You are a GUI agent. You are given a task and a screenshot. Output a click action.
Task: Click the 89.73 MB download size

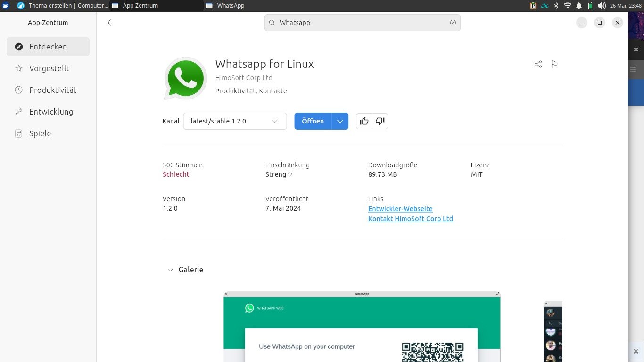tap(382, 174)
